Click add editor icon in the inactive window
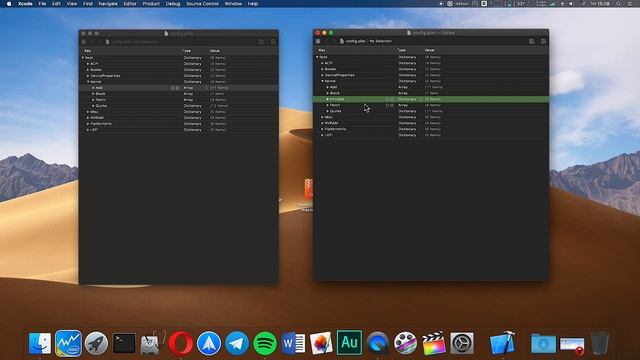The image size is (640, 360). point(273,42)
